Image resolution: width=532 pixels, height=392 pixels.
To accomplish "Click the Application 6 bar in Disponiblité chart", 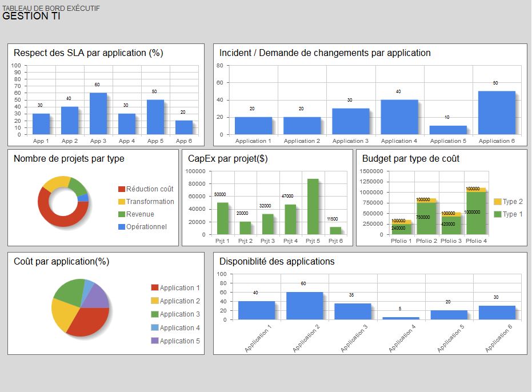I will pos(497,313).
